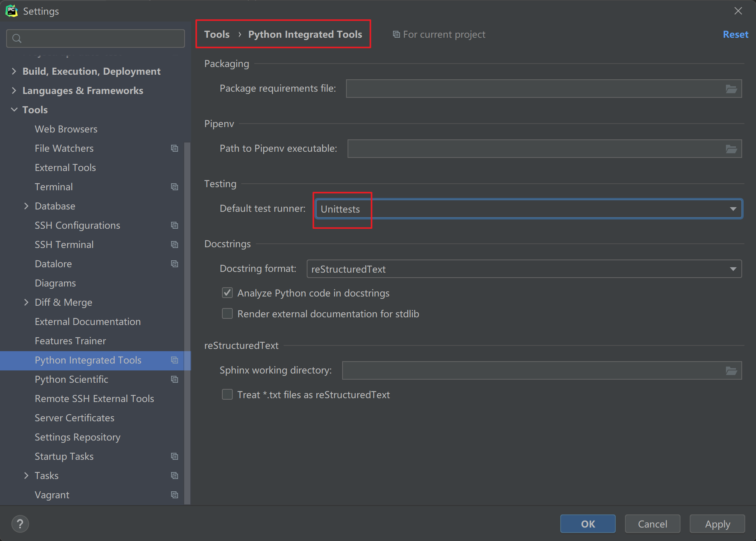Open SSH Configurations settings page
756x541 pixels.
(77, 226)
